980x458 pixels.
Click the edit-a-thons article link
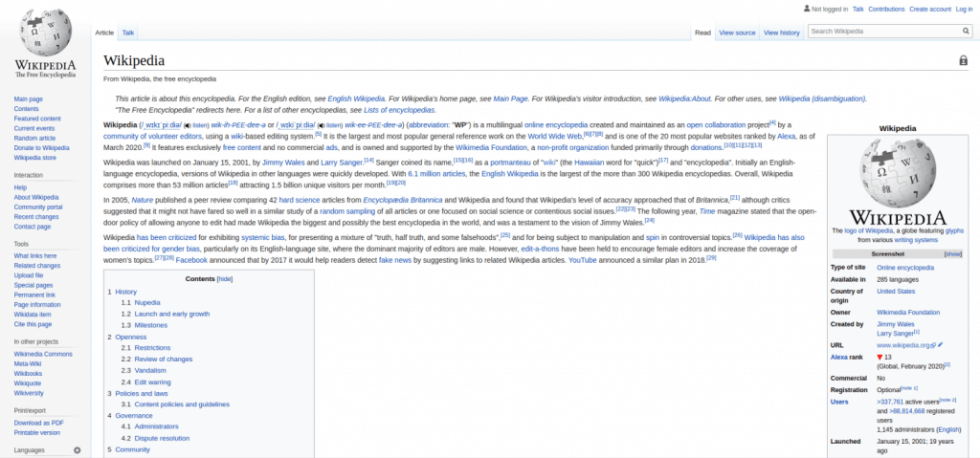[542, 249]
